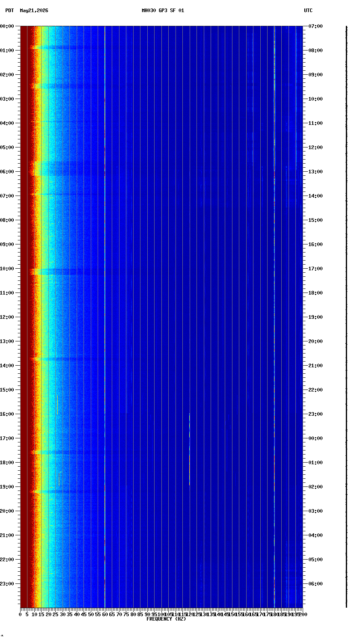
Task: Click the PDT timezone label
Action: (9, 11)
